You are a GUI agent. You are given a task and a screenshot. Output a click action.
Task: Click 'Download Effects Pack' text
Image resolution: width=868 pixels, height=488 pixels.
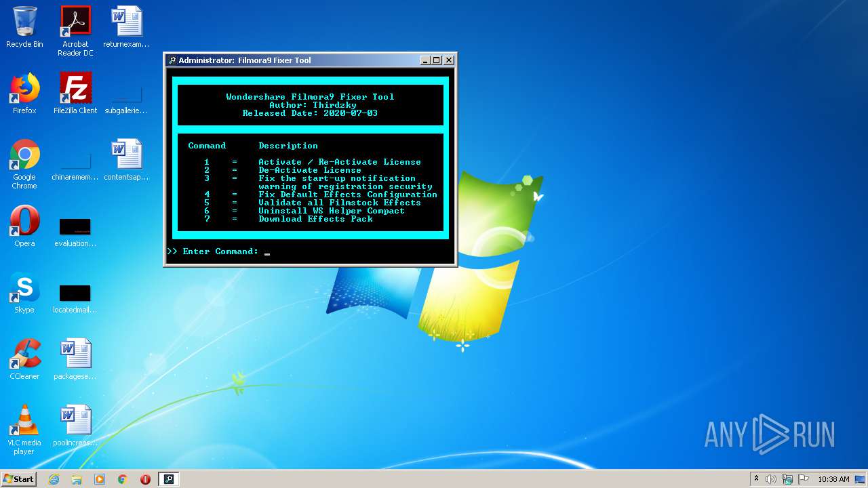[x=315, y=219]
